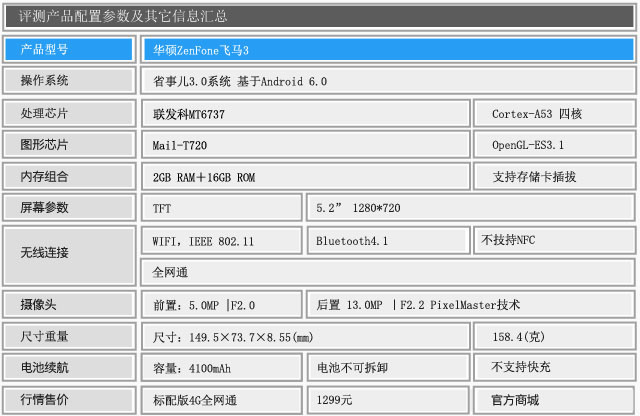Image resolution: width=640 pixels, height=416 pixels.
Task: Click the 电池续航 row label
Action: coord(69,367)
